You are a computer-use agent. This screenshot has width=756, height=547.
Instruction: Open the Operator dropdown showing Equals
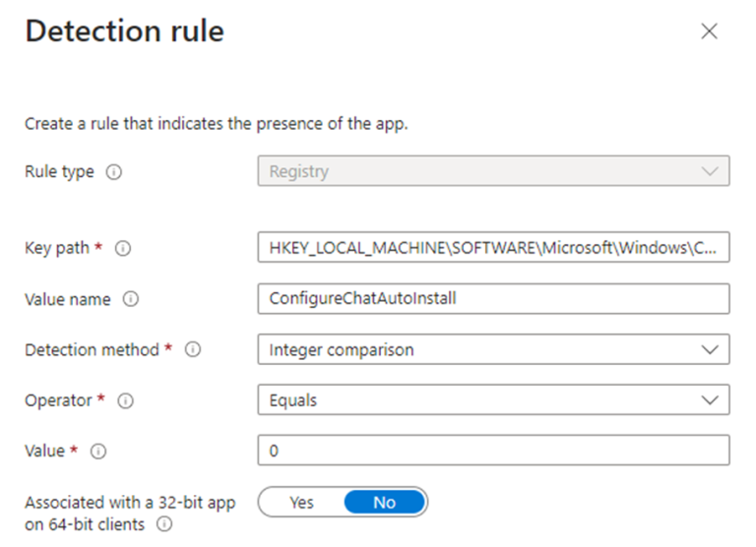492,400
